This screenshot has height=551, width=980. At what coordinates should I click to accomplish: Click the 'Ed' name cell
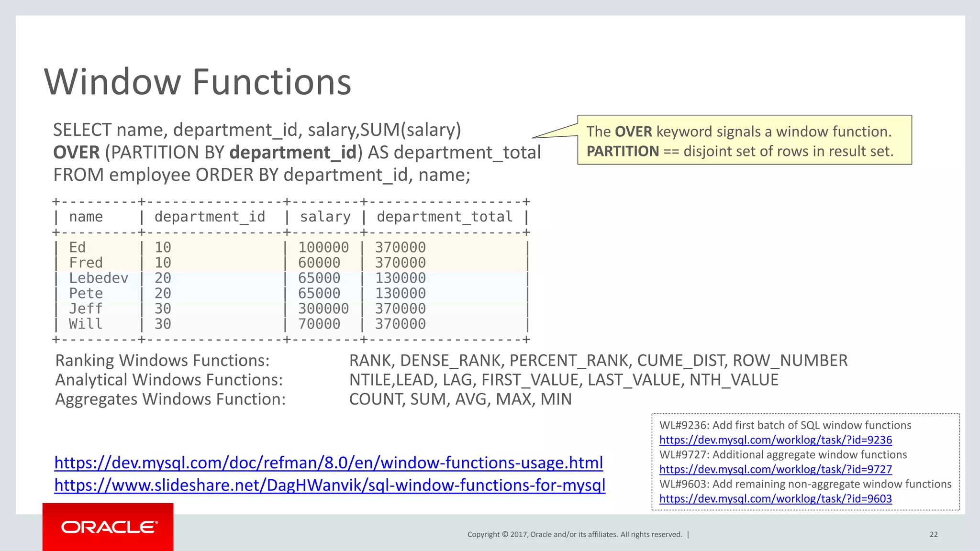coord(78,247)
